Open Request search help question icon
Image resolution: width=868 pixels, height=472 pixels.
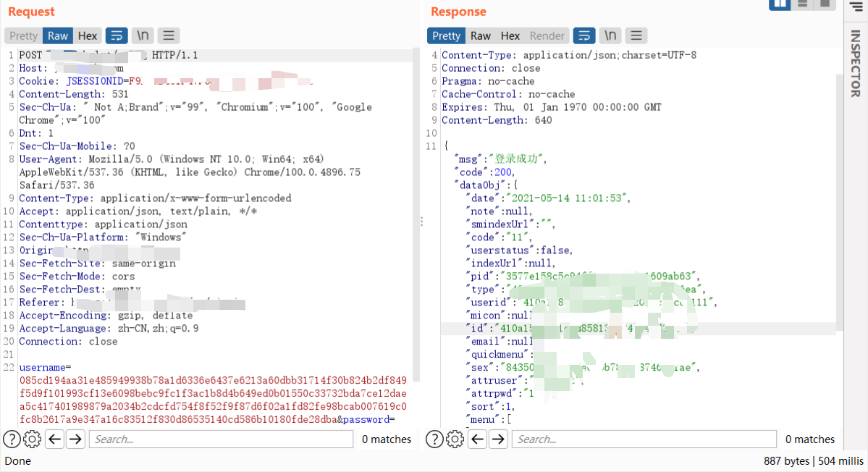pos(12,439)
